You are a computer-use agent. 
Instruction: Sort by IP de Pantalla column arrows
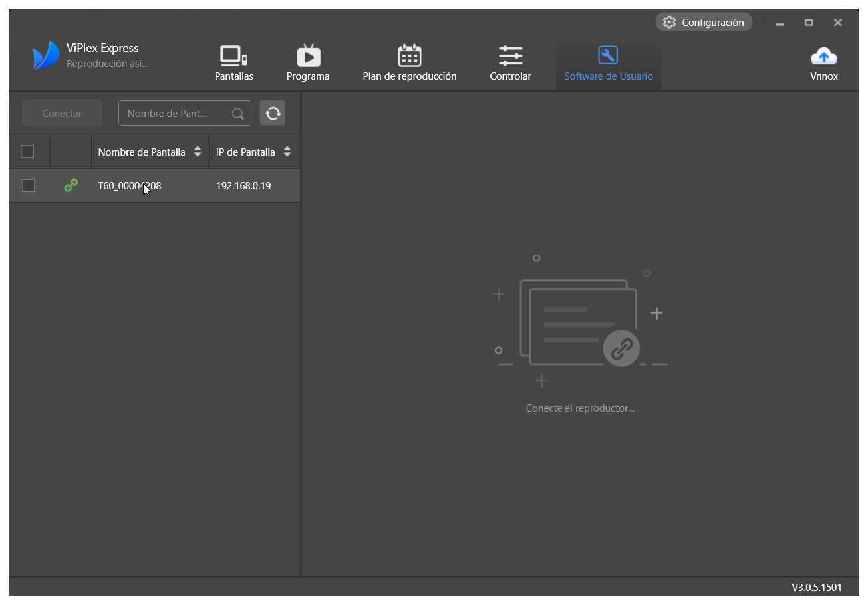pos(287,152)
